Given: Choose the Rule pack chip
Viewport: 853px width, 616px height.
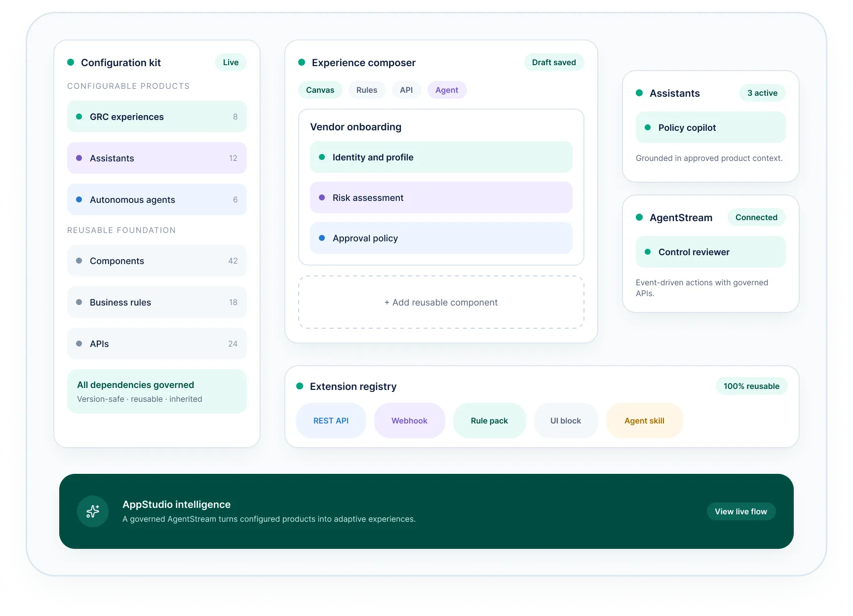Looking at the screenshot, I should coord(489,421).
